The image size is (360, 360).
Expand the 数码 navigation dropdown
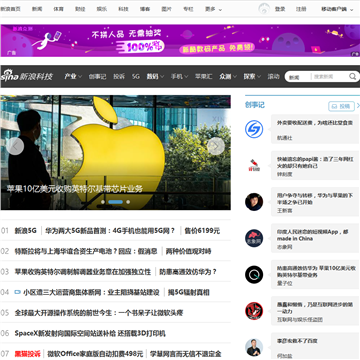click(x=155, y=76)
